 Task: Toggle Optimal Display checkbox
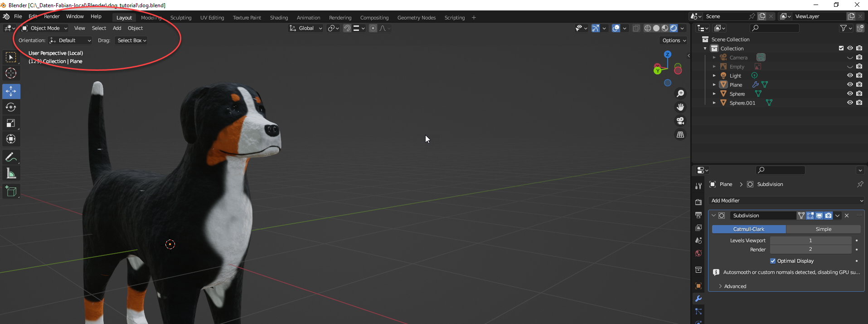773,261
